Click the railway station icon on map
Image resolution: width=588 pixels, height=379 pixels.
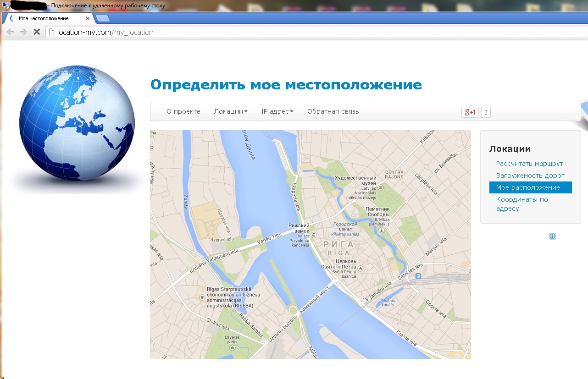click(418, 276)
